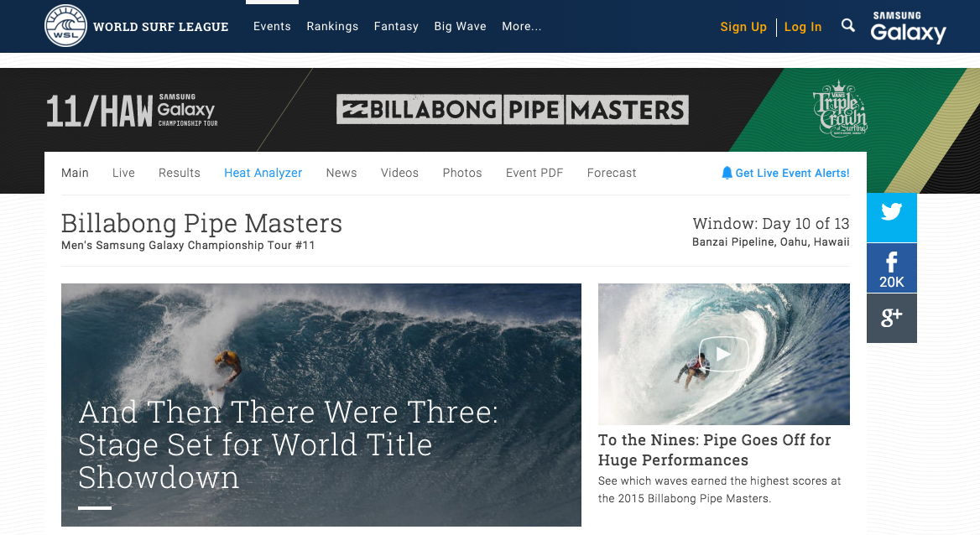The height and width of the screenshot is (535, 980).
Task: Click the WSL circular logo
Action: 65,26
